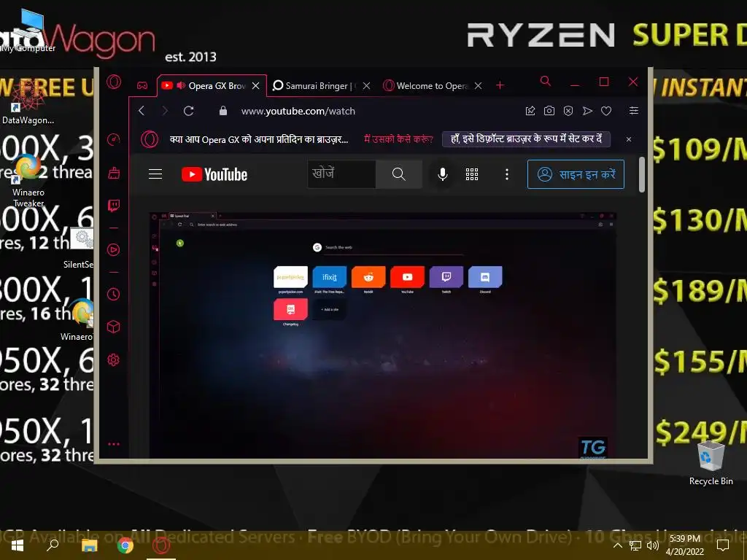Screen dimensions: 747x560
Task: Open volume control in system tray
Action: (x=653, y=545)
